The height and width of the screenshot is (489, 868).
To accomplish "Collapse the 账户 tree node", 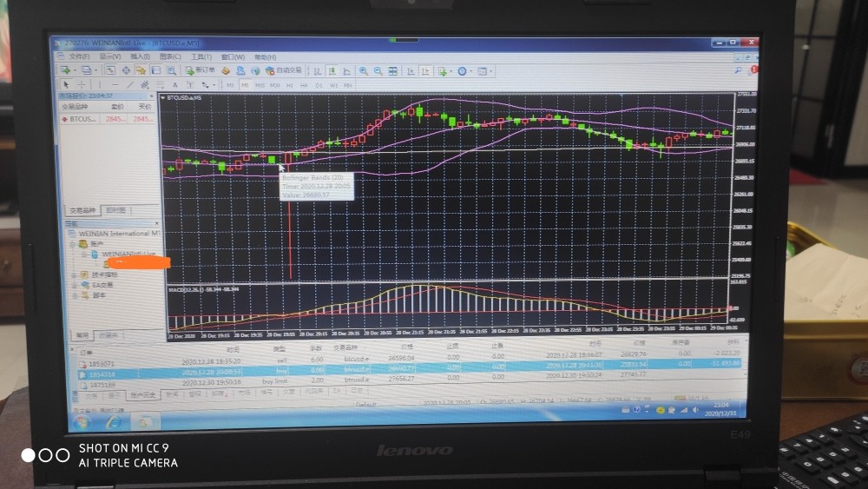I will [73, 244].
